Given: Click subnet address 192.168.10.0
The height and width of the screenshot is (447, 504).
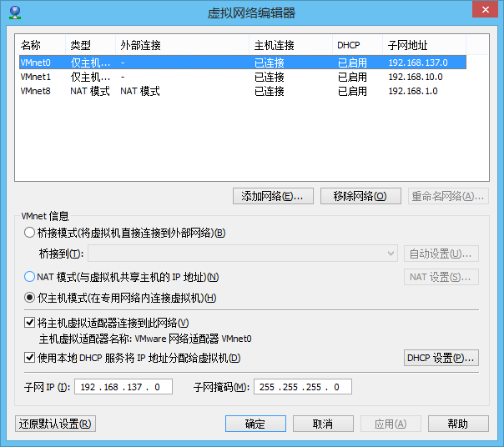Looking at the screenshot, I should point(416,77).
